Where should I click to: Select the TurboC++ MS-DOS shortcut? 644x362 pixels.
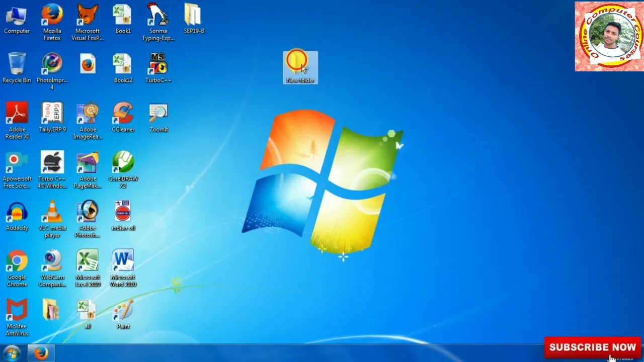158,68
